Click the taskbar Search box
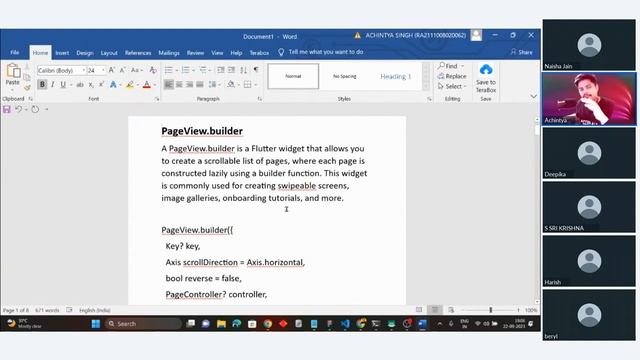The width and height of the screenshot is (640, 360). pyautogui.click(x=144, y=324)
